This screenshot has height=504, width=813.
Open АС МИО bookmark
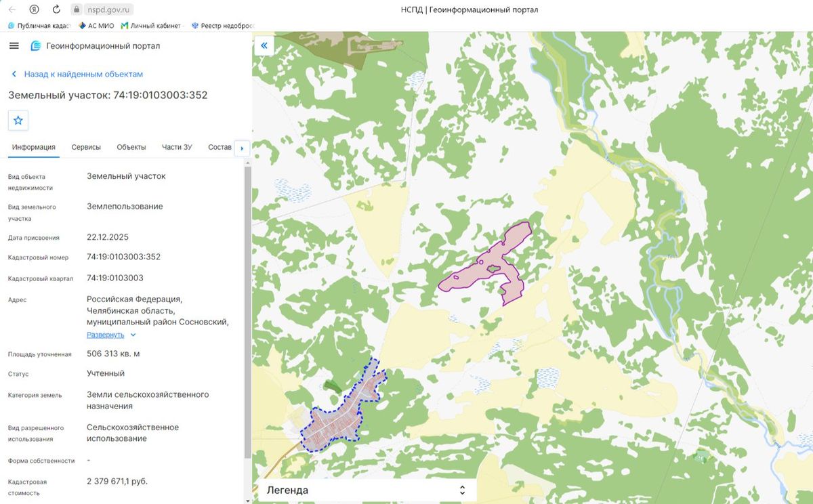point(96,26)
